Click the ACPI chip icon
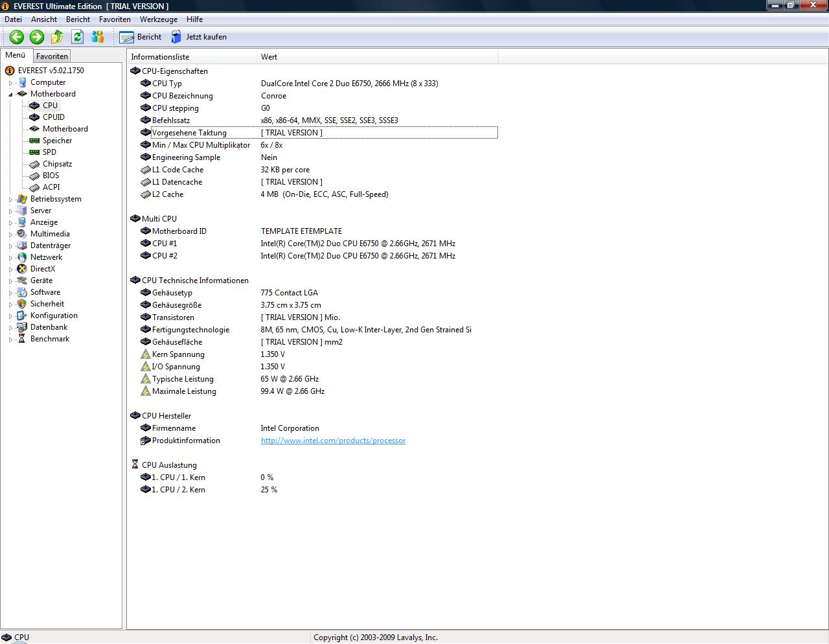 click(34, 187)
